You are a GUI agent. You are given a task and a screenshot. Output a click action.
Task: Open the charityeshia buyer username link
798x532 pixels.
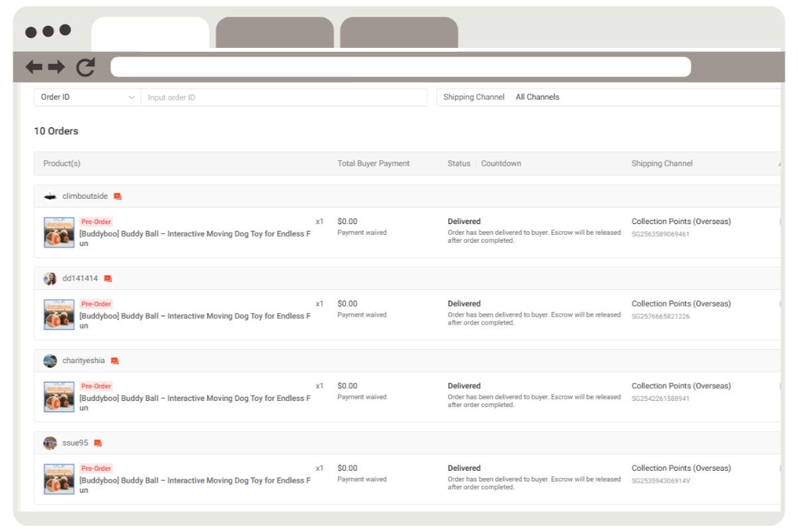(x=83, y=360)
